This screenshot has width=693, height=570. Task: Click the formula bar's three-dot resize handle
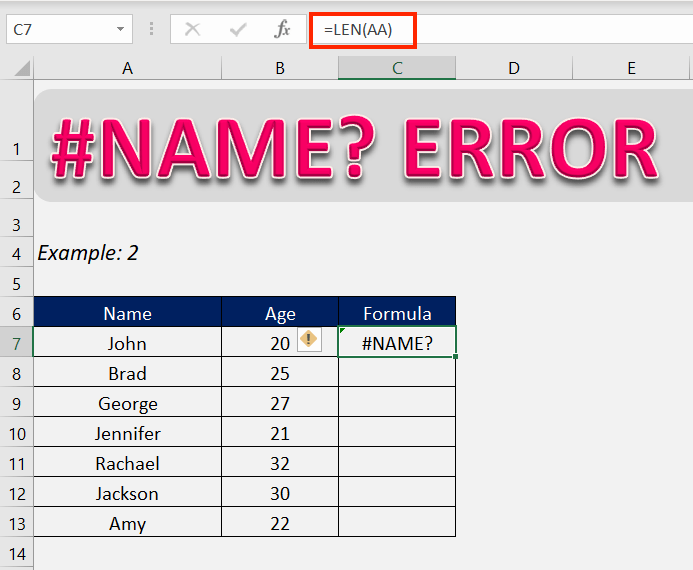152,29
